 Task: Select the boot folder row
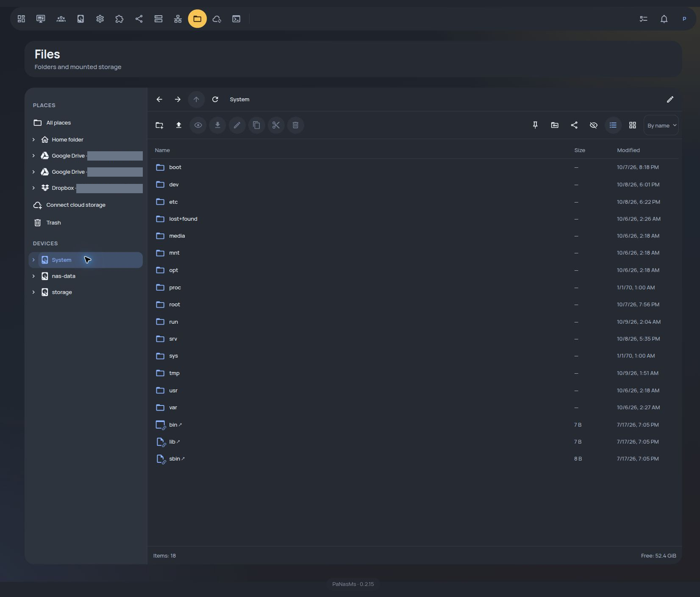tap(414, 167)
